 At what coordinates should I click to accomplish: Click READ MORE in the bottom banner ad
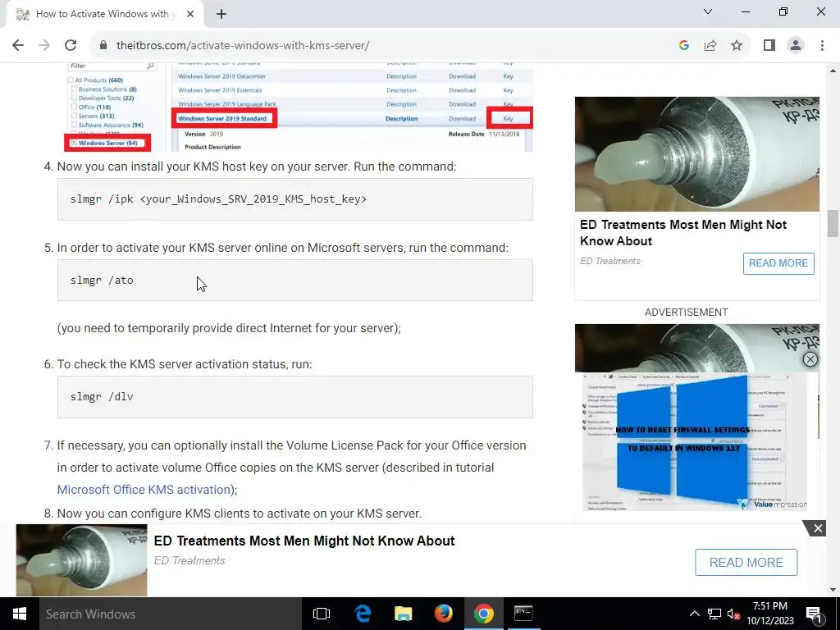746,563
